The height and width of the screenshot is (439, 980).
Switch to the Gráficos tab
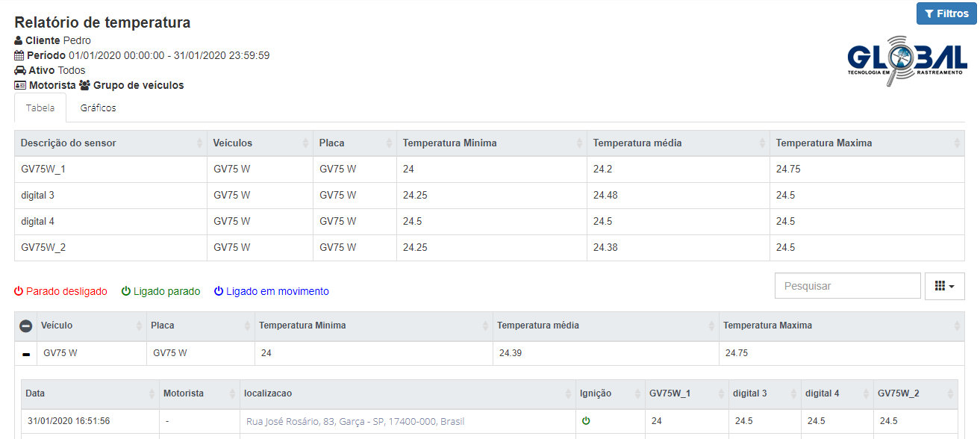point(99,108)
